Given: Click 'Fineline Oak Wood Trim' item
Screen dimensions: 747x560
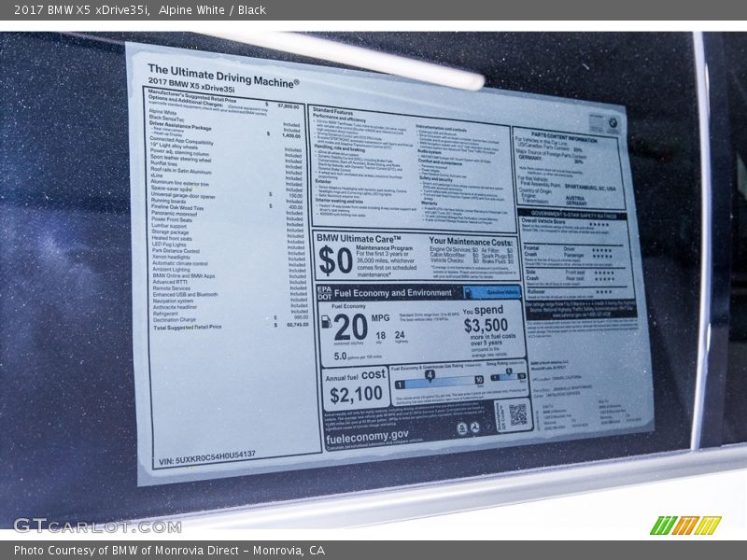Looking at the screenshot, I should tap(177, 207).
